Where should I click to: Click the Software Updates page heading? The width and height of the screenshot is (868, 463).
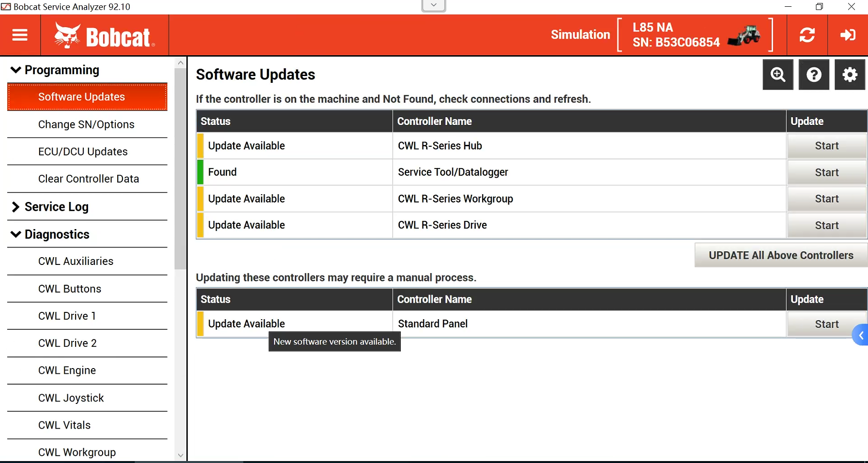255,75
